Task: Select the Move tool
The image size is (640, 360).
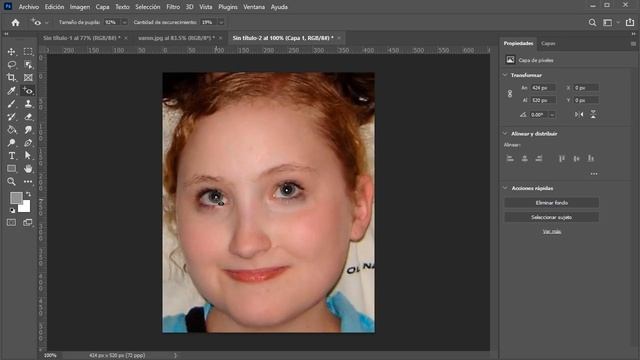Action: tap(11, 51)
